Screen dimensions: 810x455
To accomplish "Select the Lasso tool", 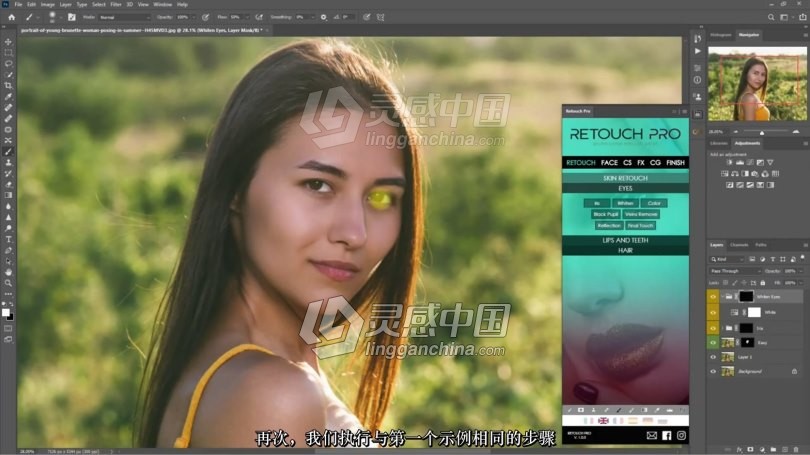I will click(x=8, y=64).
